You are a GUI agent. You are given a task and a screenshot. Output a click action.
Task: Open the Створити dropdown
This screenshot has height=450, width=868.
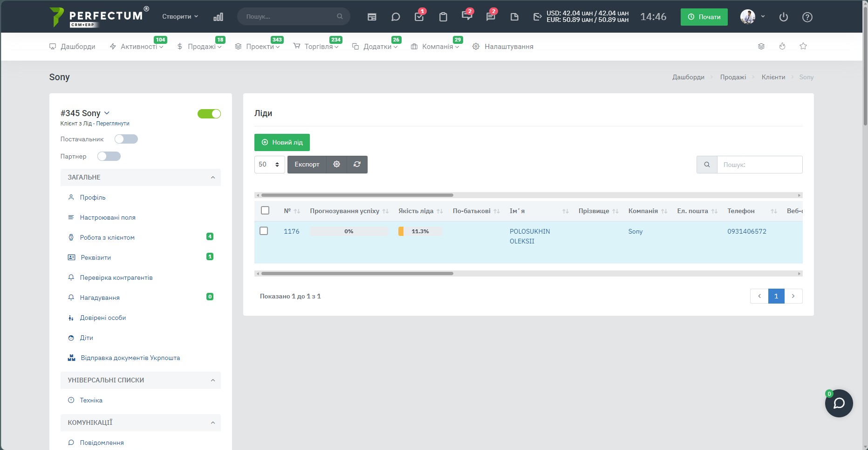(180, 16)
